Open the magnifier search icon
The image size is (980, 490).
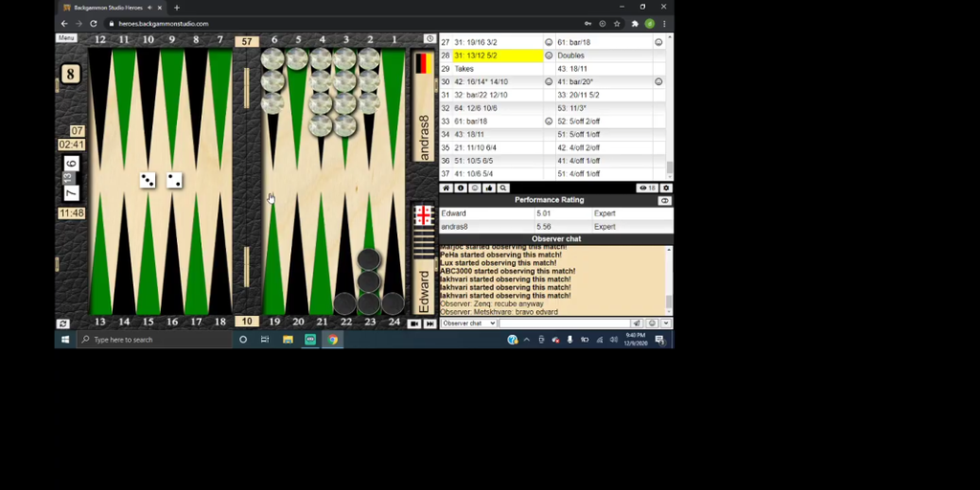[503, 189]
